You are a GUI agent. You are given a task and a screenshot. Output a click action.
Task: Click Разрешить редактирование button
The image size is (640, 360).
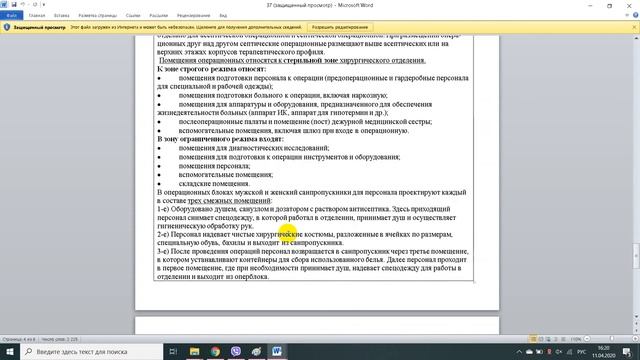tap(340, 27)
